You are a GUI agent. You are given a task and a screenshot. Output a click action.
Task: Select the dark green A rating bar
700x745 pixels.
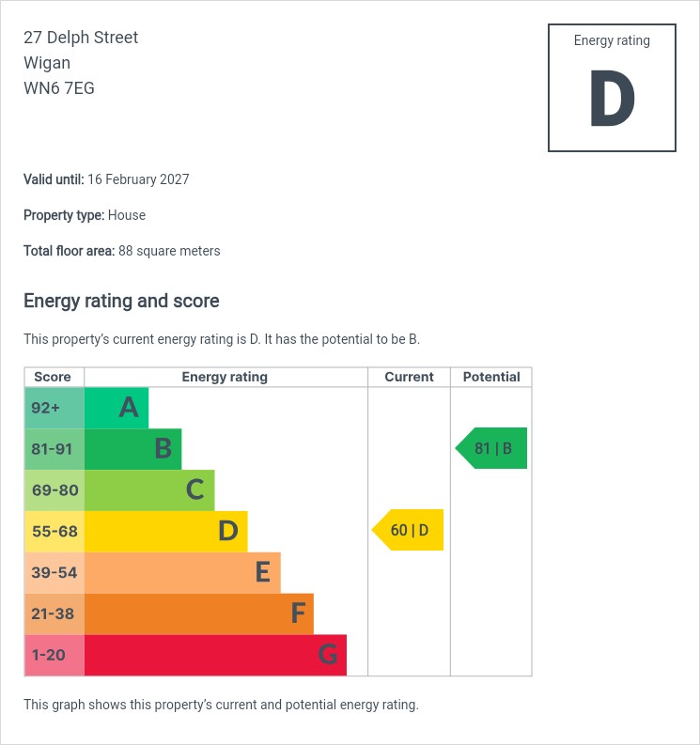pyautogui.click(x=117, y=408)
